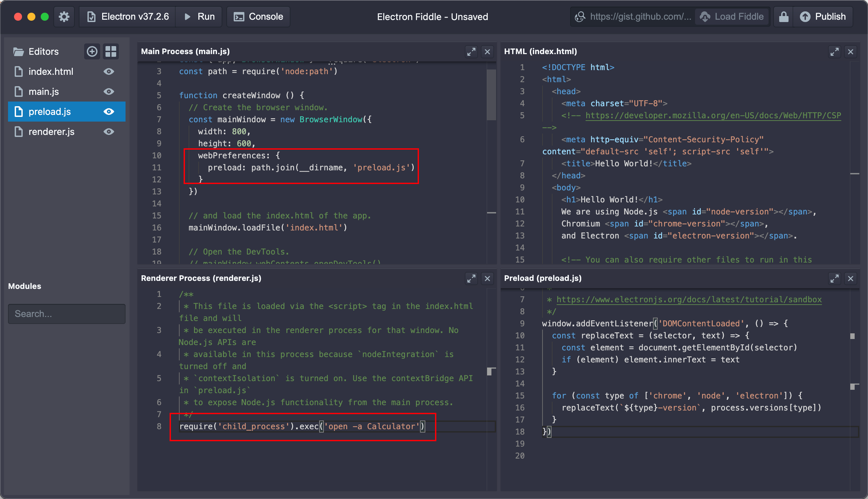Click the Modules search field
Viewport: 868px width, 499px height.
[67, 314]
